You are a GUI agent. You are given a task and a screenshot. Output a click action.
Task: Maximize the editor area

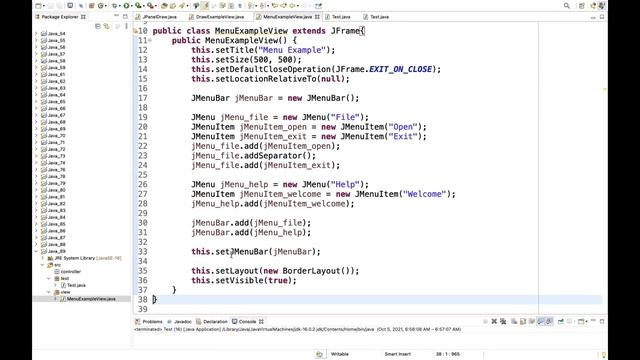point(602,17)
